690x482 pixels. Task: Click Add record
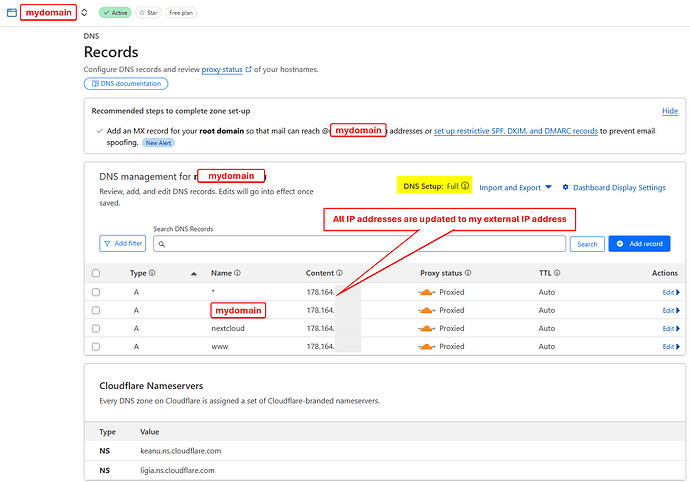tap(639, 244)
